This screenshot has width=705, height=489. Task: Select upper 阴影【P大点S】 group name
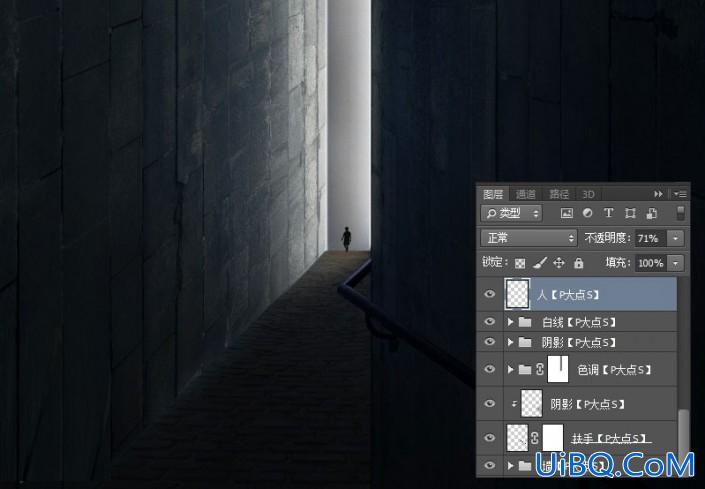pos(579,342)
